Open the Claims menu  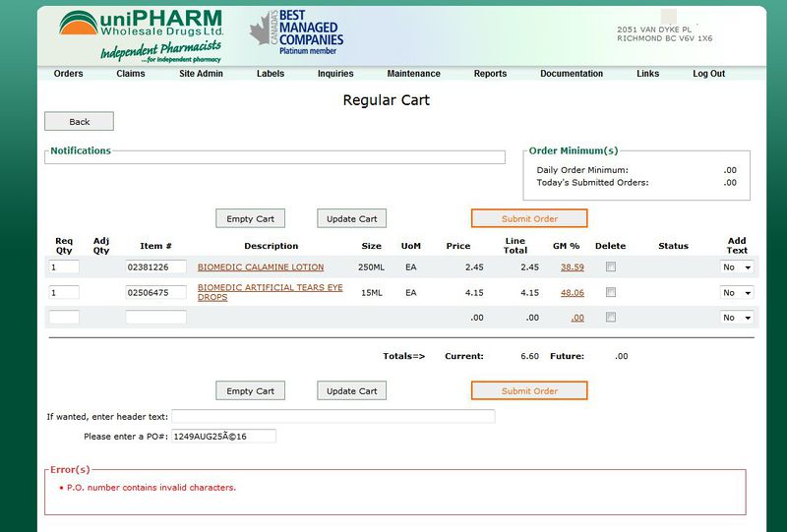tap(131, 74)
